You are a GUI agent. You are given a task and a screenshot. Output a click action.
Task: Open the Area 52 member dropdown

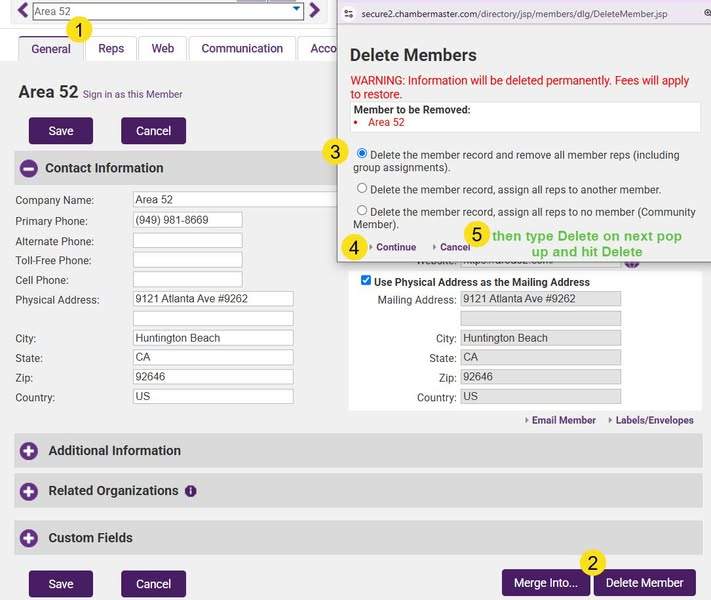[296, 11]
